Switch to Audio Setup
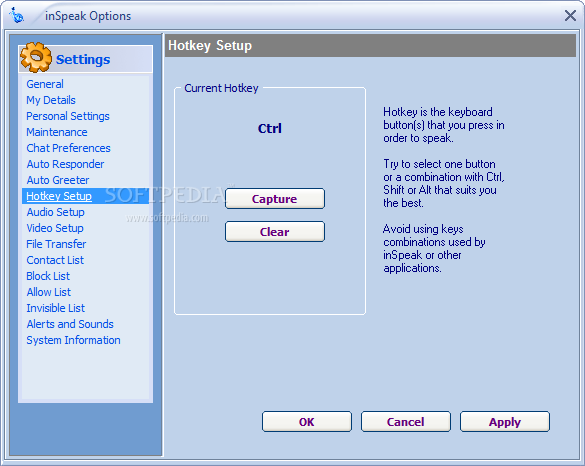 [55, 212]
